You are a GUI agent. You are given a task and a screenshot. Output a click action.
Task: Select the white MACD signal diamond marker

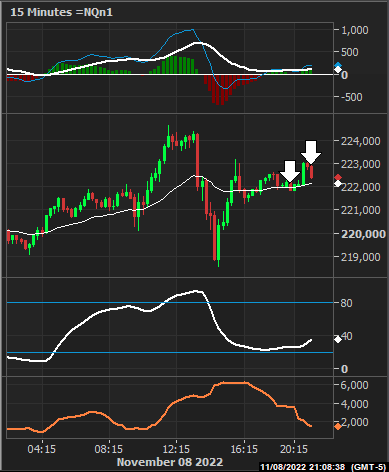click(338, 69)
